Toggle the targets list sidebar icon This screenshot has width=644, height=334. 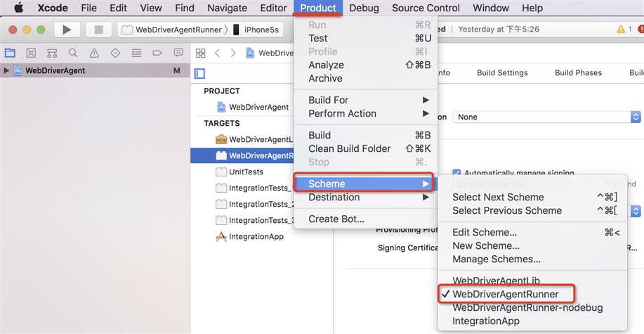199,74
